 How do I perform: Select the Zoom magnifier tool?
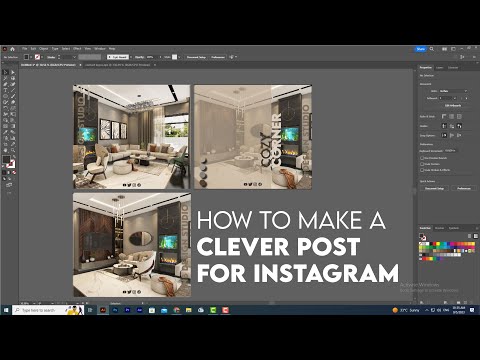(13, 150)
